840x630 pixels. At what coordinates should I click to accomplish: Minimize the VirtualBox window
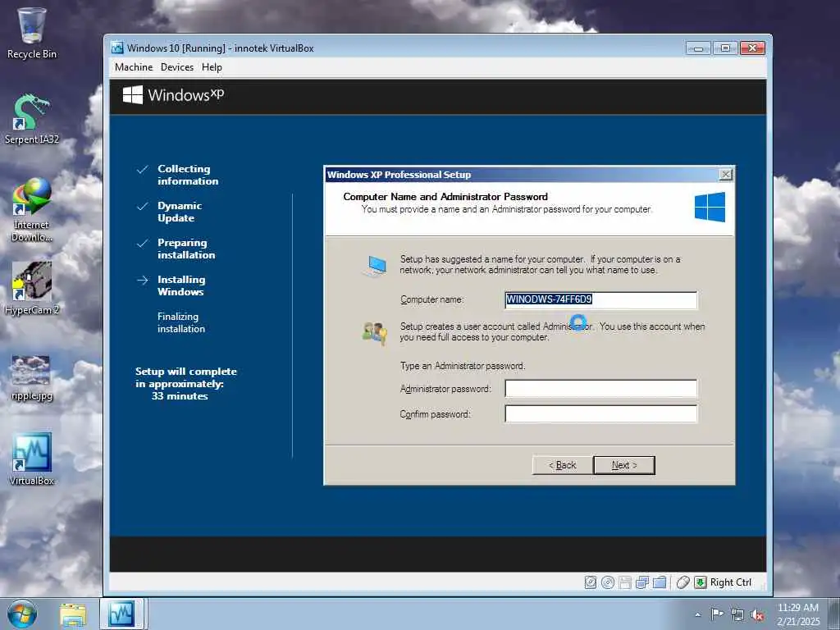tap(698, 48)
